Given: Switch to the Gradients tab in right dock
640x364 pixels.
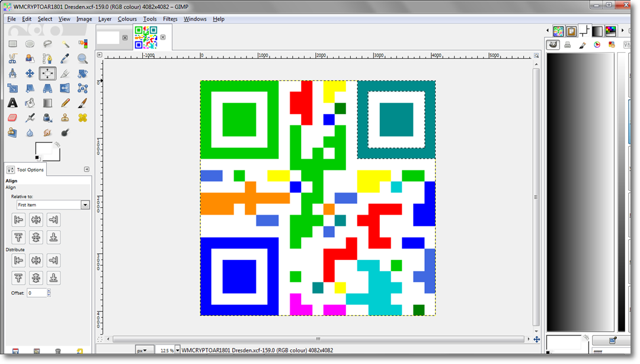Looking at the screenshot, I should click(597, 31).
